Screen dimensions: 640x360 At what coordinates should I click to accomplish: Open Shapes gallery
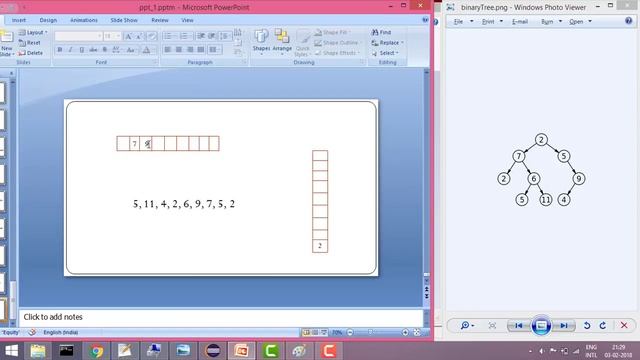[261, 42]
